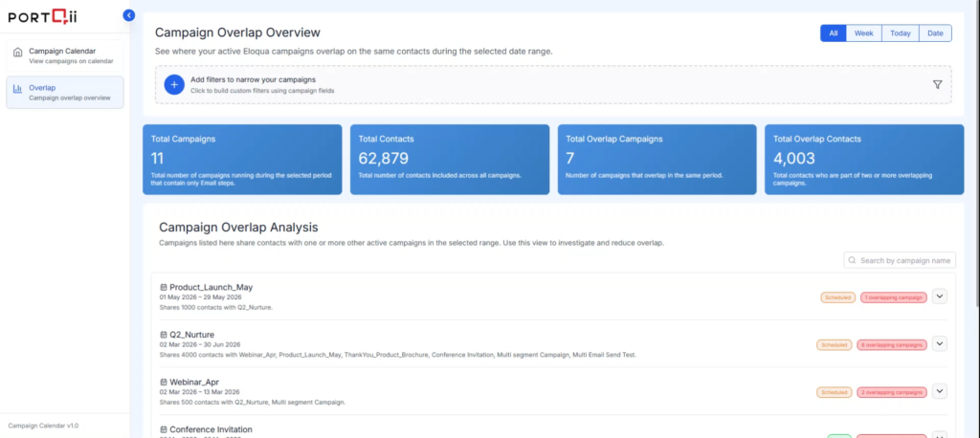The image size is (980, 438).
Task: Open filters with the funnel icon
Action: click(937, 84)
